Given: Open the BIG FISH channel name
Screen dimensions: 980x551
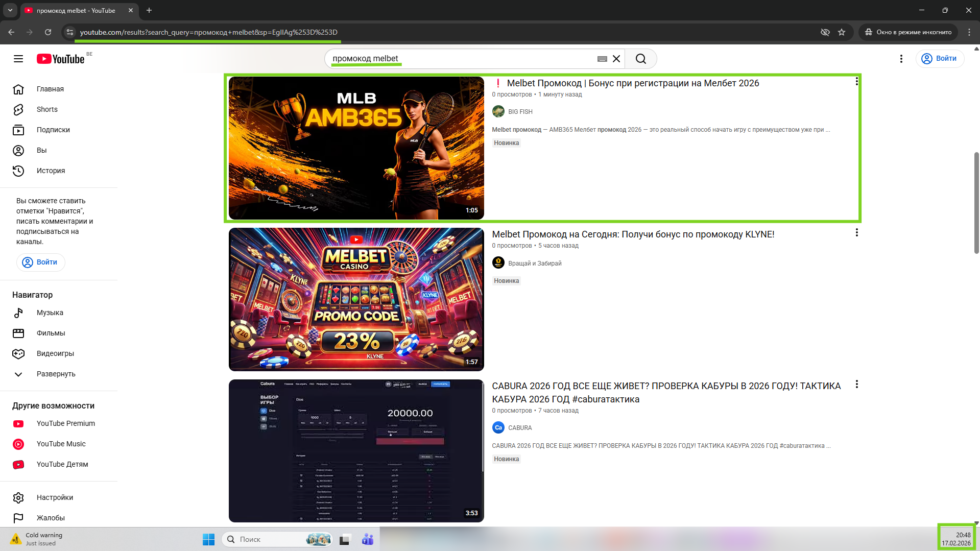Looking at the screenshot, I should point(520,112).
